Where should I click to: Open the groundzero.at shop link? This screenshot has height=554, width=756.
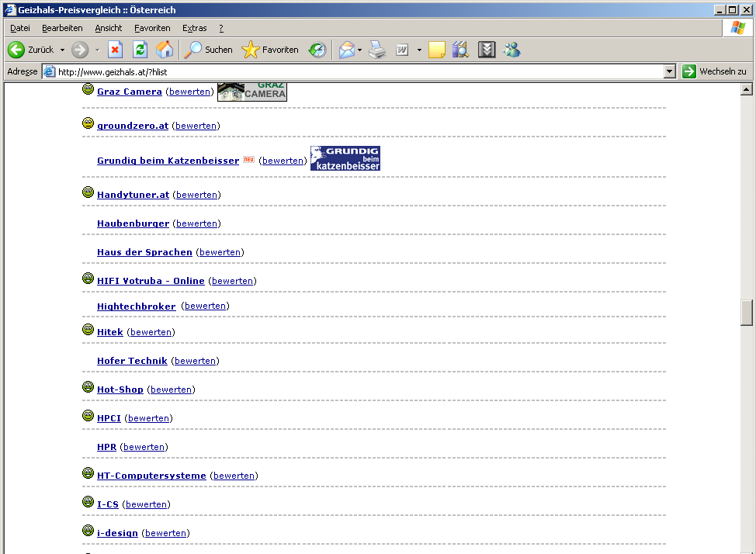133,126
